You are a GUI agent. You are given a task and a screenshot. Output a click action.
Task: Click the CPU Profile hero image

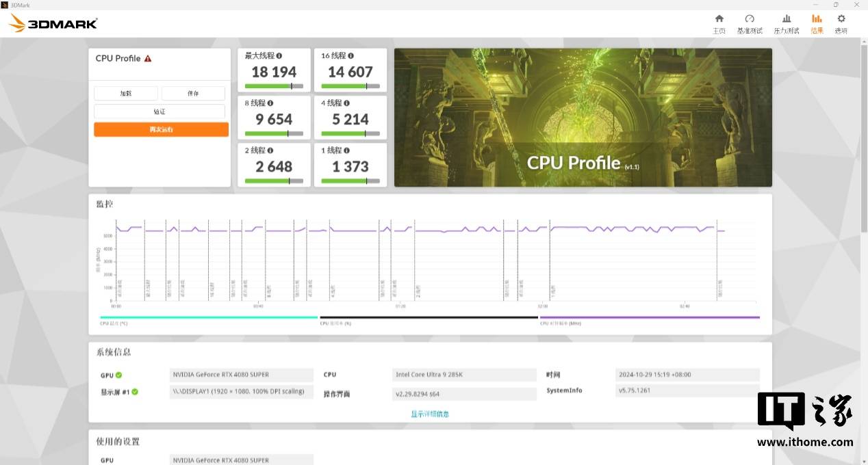583,117
